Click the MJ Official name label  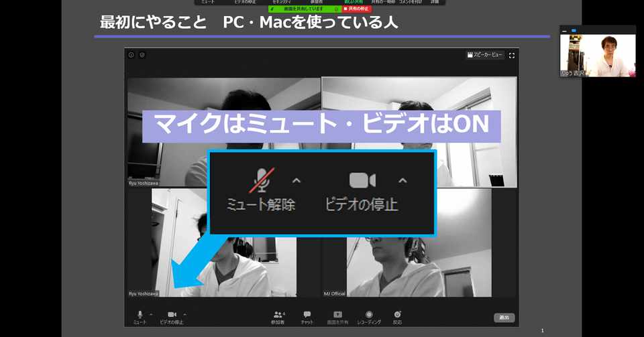click(334, 293)
